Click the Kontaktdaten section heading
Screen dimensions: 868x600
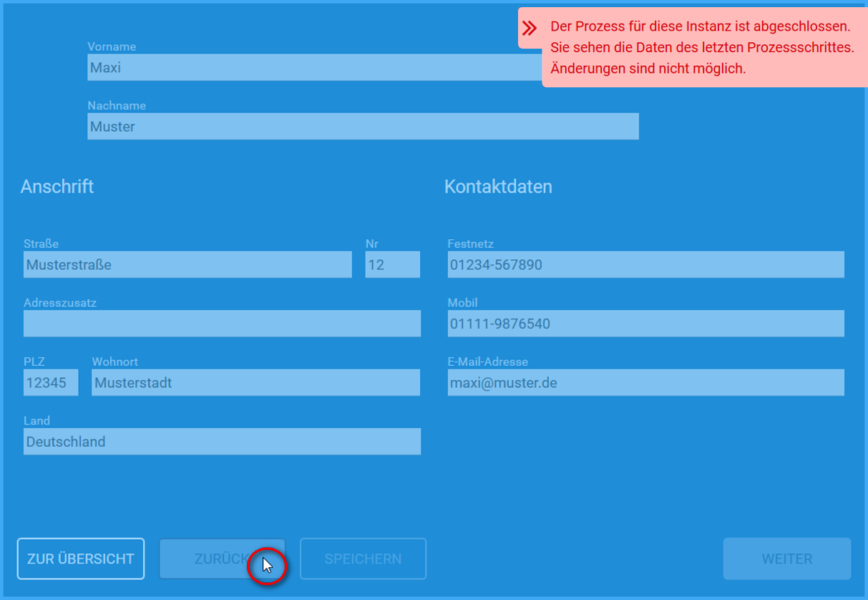498,187
